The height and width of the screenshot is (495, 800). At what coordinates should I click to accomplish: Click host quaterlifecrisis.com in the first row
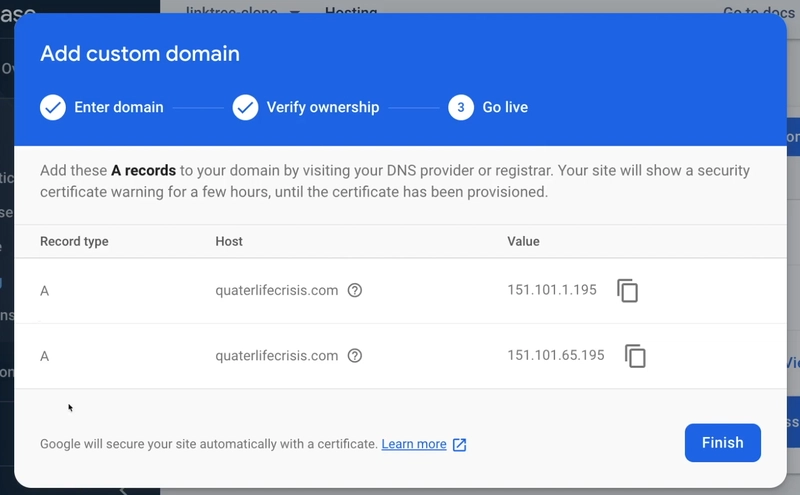[x=277, y=290]
